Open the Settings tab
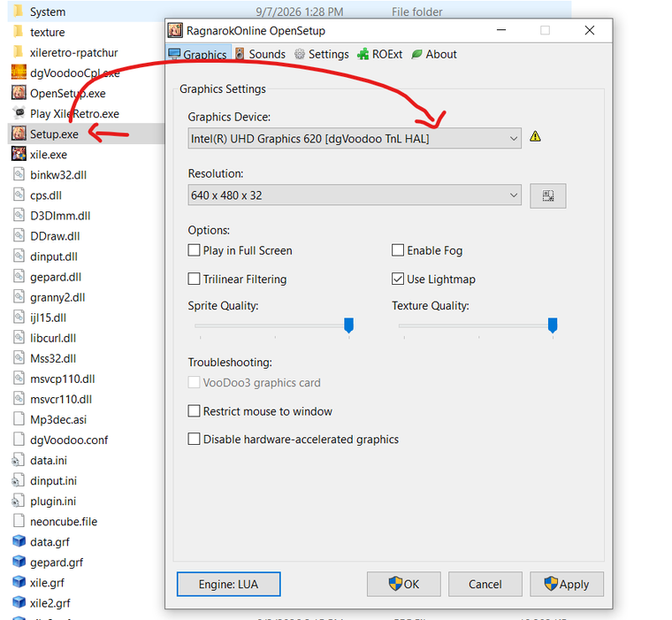672x620 pixels. (322, 54)
